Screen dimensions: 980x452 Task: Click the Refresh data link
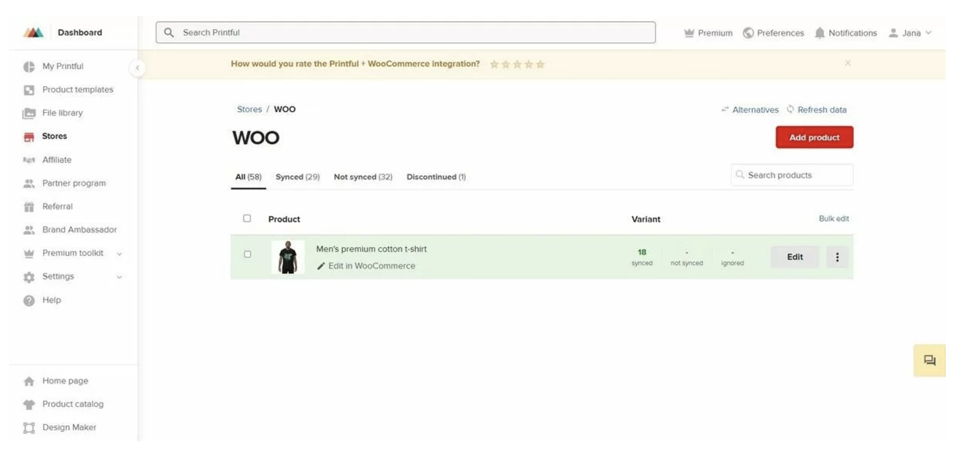pyautogui.click(x=822, y=109)
